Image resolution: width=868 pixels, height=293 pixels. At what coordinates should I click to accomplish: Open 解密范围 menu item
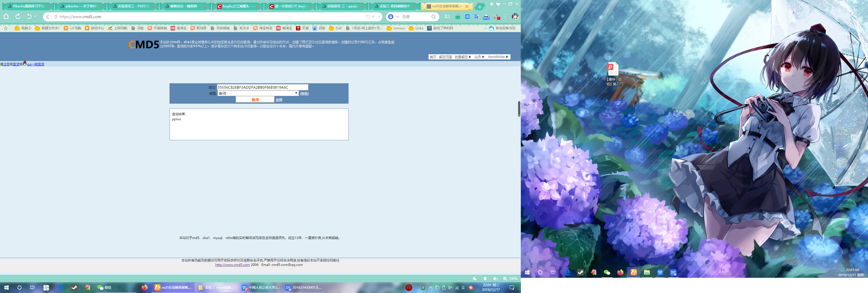pos(445,57)
